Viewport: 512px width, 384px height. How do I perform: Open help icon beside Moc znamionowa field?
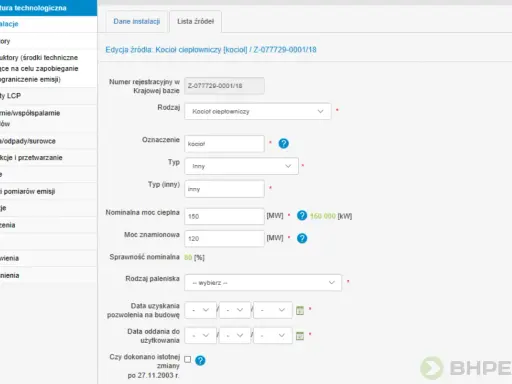[302, 238]
